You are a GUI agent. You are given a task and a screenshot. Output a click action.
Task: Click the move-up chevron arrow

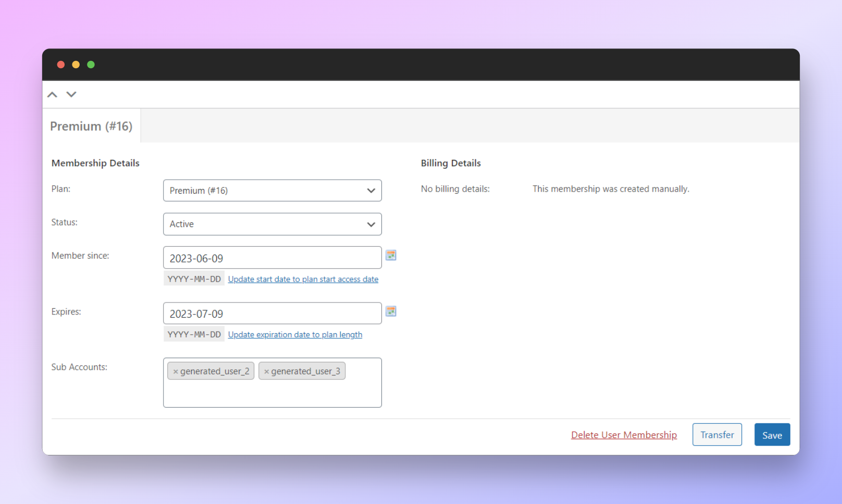pos(52,94)
